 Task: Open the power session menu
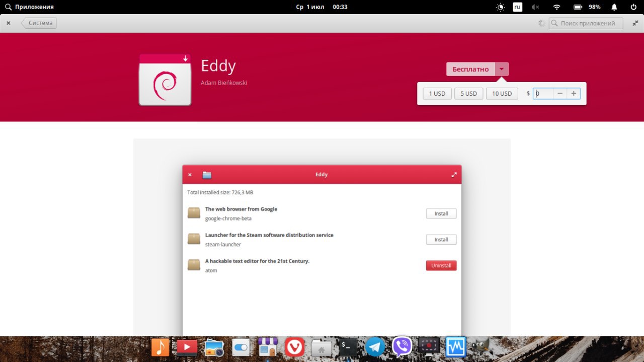[633, 7]
